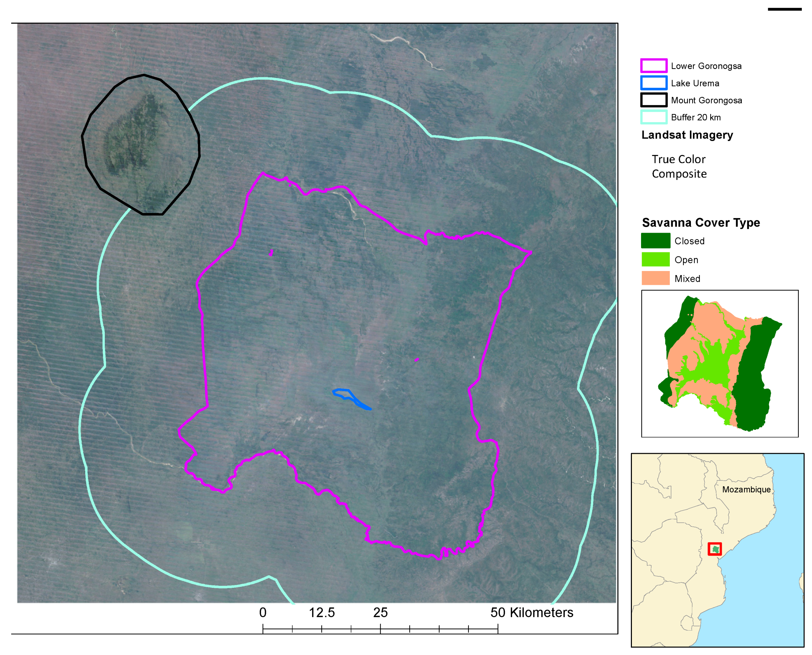Image resolution: width=812 pixels, height=655 pixels.
Task: Click the 12.5 scale bar label
Action: click(x=322, y=612)
